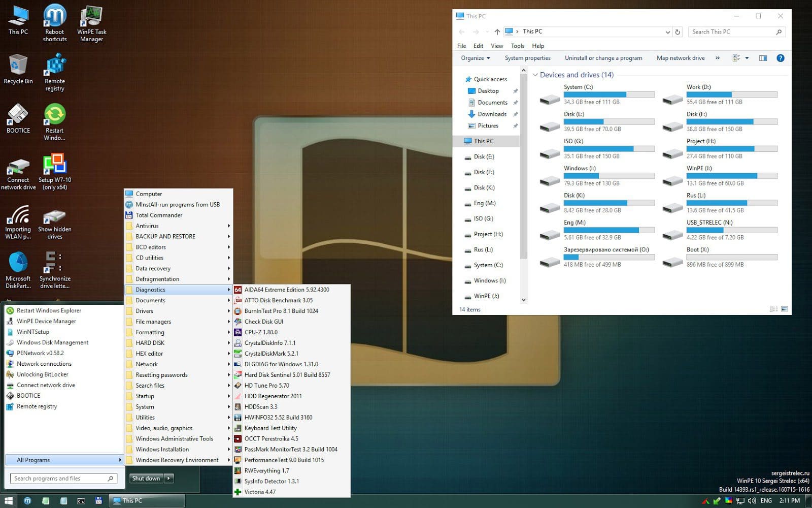The image size is (812, 508).
Task: Launch Victoria 4.47 from the menu
Action: [x=291, y=492]
